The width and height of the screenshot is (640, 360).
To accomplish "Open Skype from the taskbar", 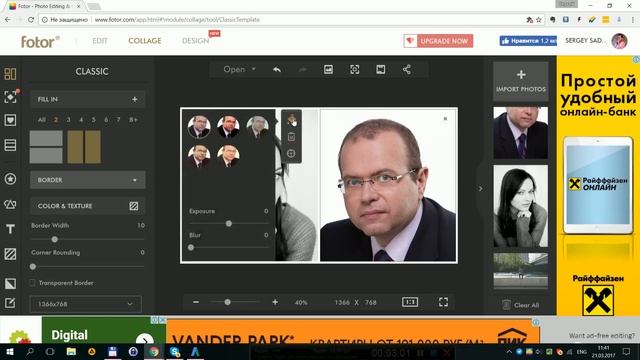I will 175,351.
